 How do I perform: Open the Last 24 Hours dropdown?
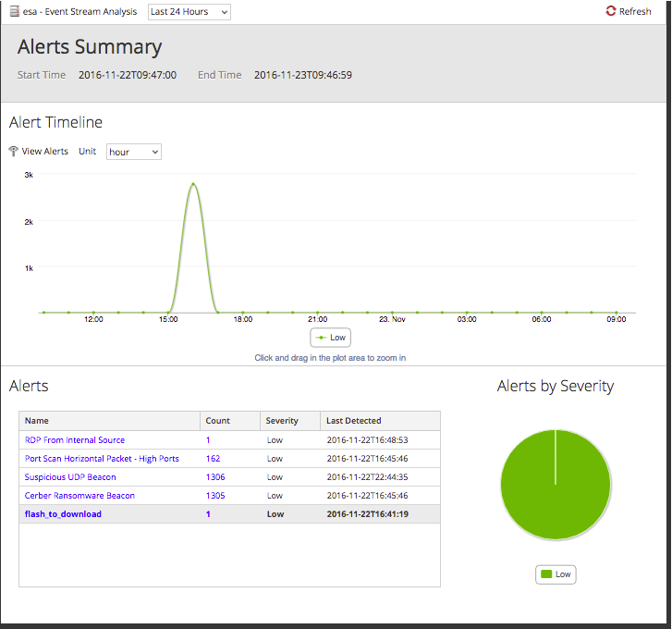click(x=189, y=12)
